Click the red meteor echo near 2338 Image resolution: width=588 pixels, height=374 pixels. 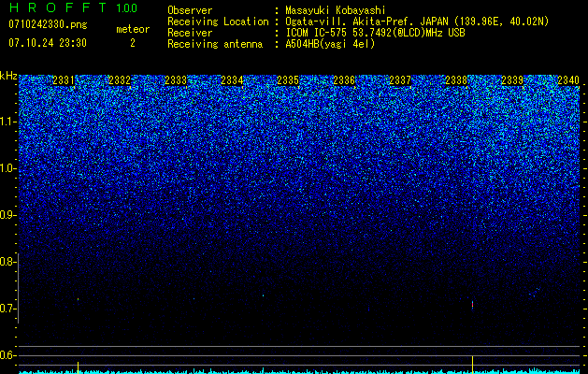click(x=472, y=305)
